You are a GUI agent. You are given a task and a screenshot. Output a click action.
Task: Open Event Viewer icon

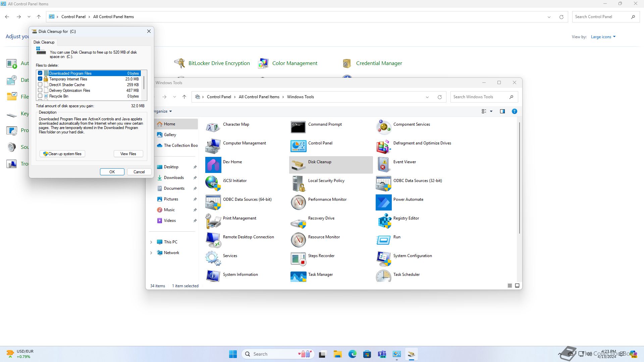[x=383, y=165]
